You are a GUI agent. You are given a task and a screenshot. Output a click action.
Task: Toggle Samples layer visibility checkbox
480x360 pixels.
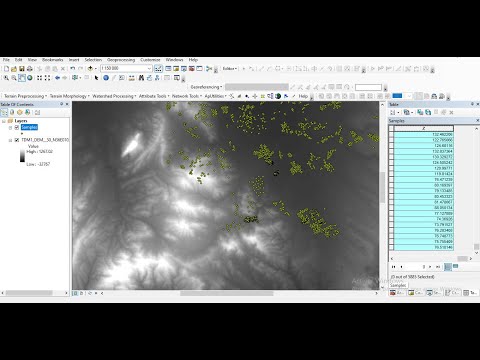click(17, 127)
